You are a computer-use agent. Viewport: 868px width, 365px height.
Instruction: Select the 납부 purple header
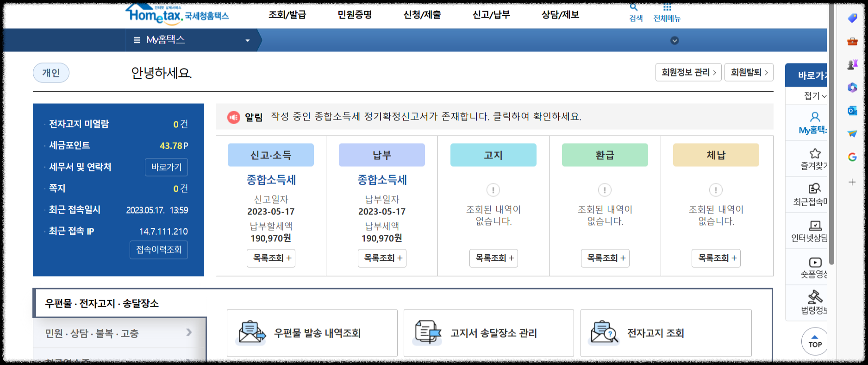(x=382, y=155)
